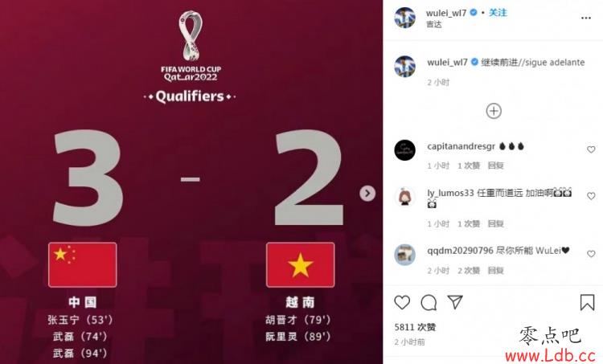Image resolution: width=603 pixels, height=364 pixels.
Task: Follow wulei_wl7 with 关注 link
Action: [498, 13]
